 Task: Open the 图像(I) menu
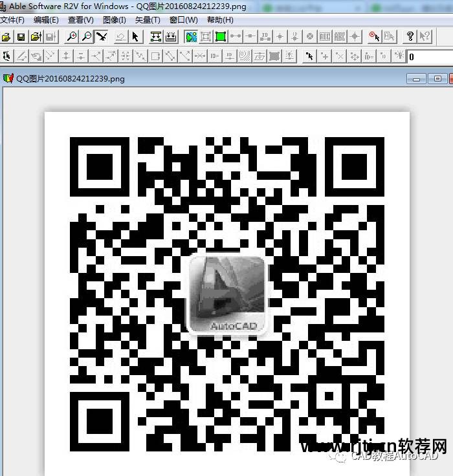pos(115,20)
